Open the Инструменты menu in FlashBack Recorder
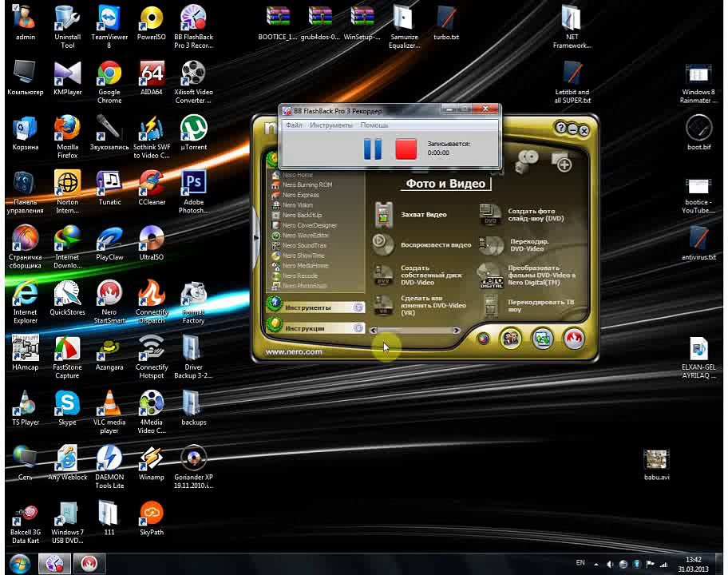728x575 pixels. [x=331, y=125]
